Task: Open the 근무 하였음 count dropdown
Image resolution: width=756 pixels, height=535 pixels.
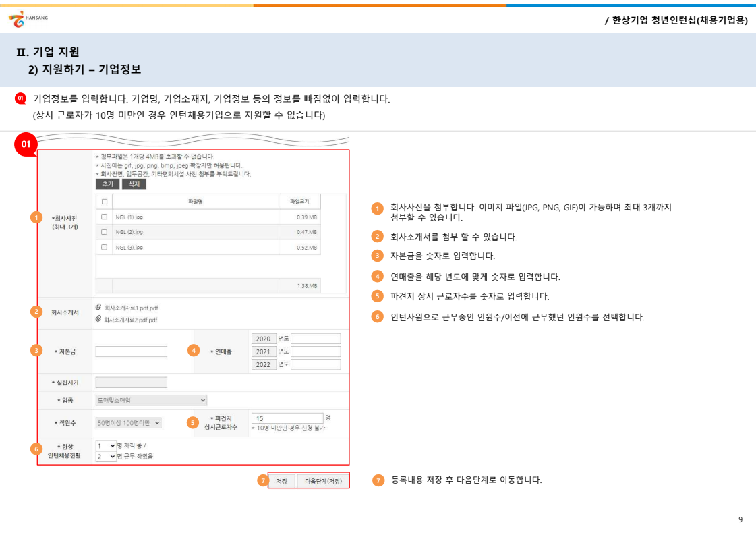Action: click(x=106, y=457)
